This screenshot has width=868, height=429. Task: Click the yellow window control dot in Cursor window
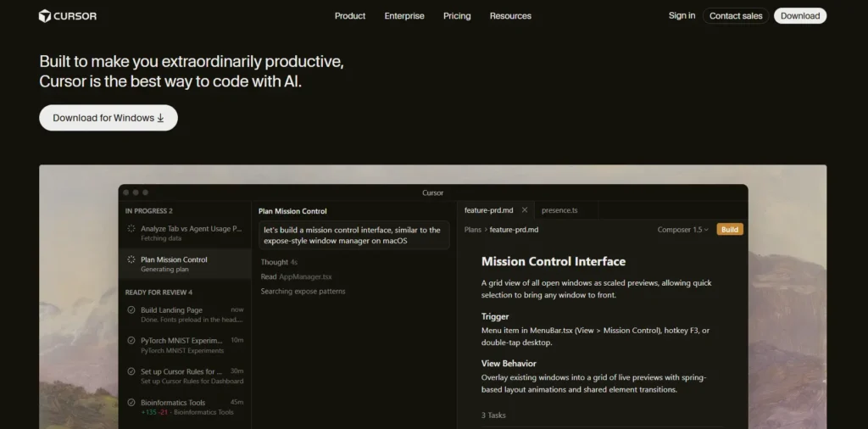(x=136, y=192)
